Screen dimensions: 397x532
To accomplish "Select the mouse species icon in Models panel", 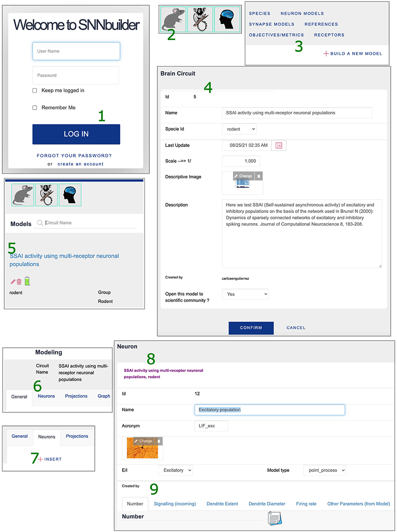I will point(23,195).
